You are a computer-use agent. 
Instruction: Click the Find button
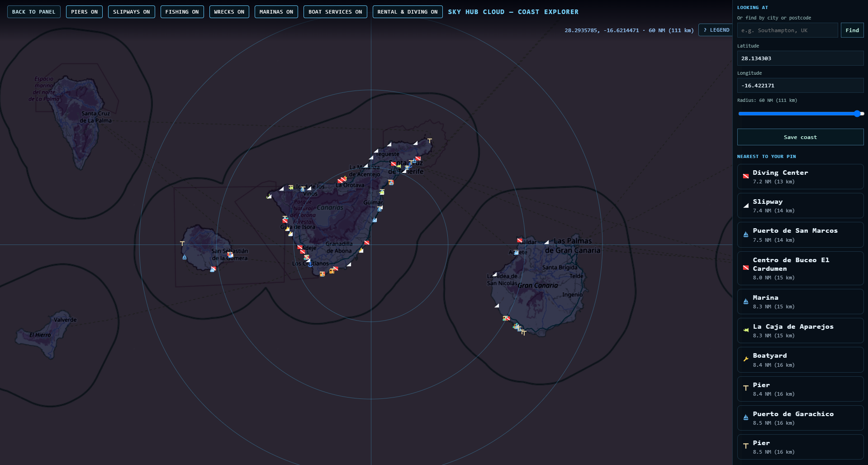[x=852, y=30]
